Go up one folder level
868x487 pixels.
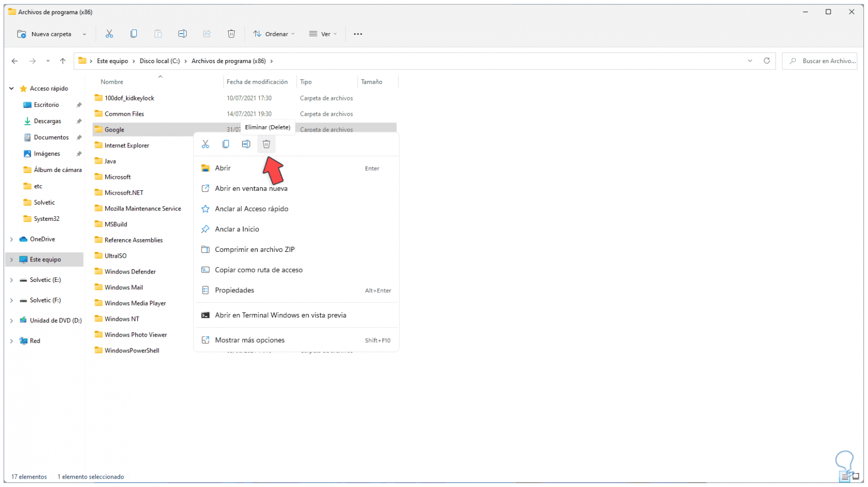click(63, 61)
